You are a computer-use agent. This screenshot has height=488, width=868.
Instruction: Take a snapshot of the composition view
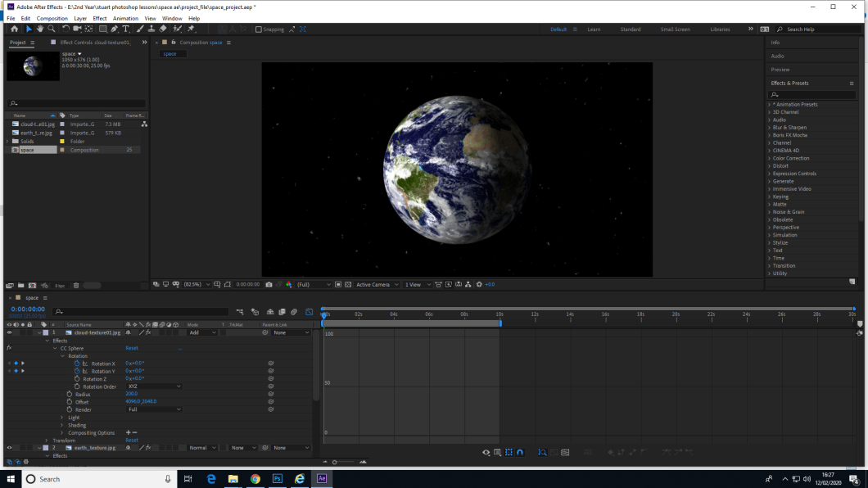(269, 284)
